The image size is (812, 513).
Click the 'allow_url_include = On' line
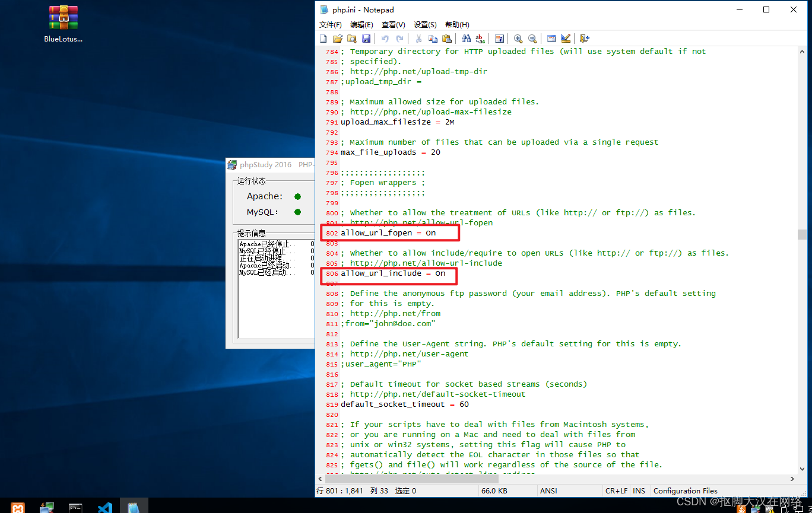click(393, 273)
